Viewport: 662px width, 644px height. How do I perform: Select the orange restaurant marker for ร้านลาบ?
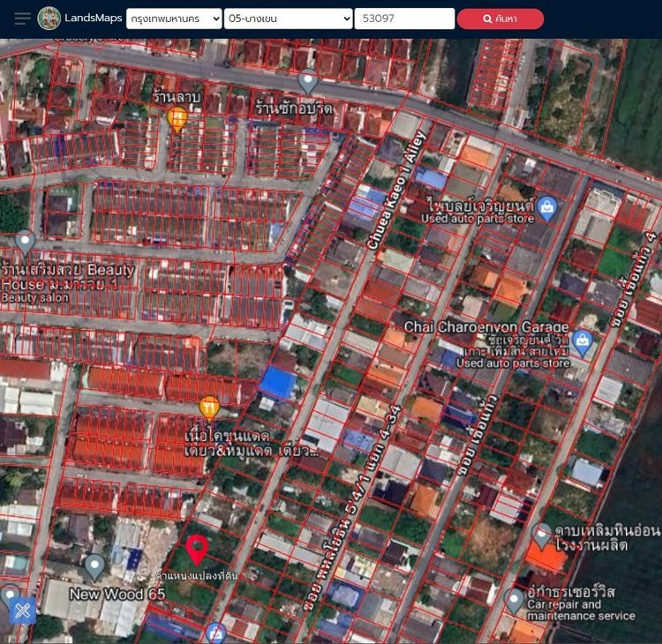pos(177,117)
